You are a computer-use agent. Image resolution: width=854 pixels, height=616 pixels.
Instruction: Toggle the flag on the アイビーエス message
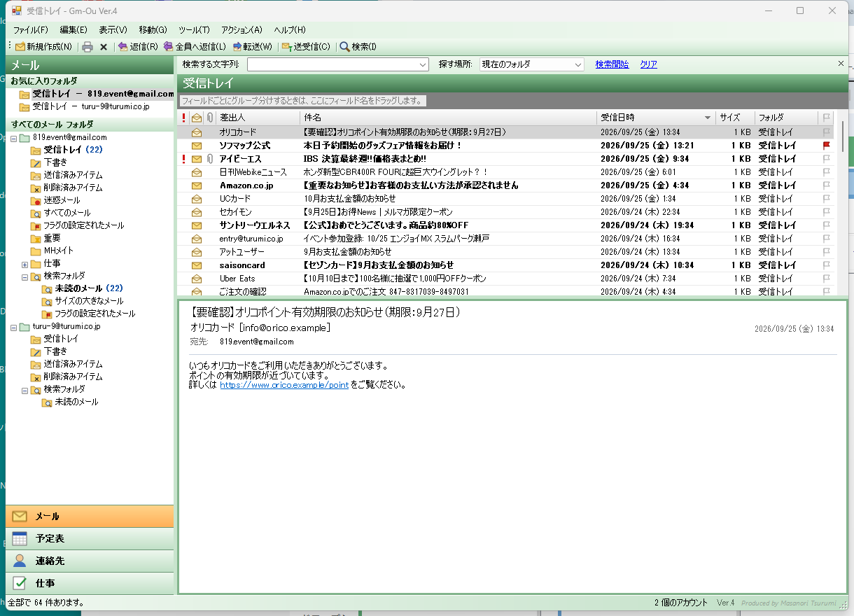(827, 159)
